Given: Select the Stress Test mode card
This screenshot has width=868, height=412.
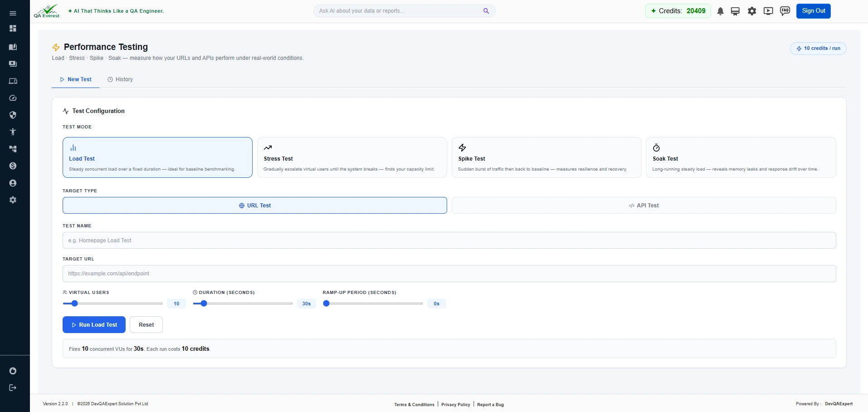Looking at the screenshot, I should pos(352,157).
